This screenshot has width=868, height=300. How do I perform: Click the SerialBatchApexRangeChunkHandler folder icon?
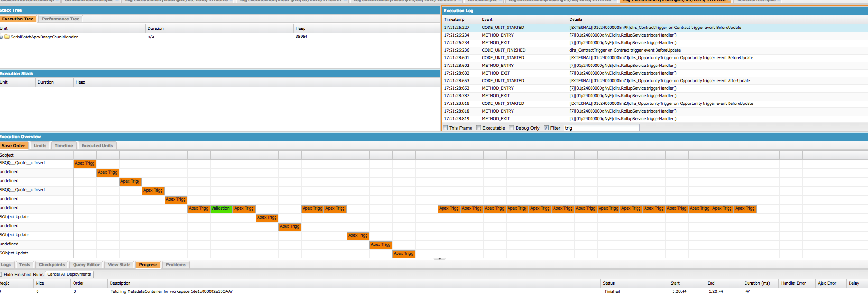[7, 37]
